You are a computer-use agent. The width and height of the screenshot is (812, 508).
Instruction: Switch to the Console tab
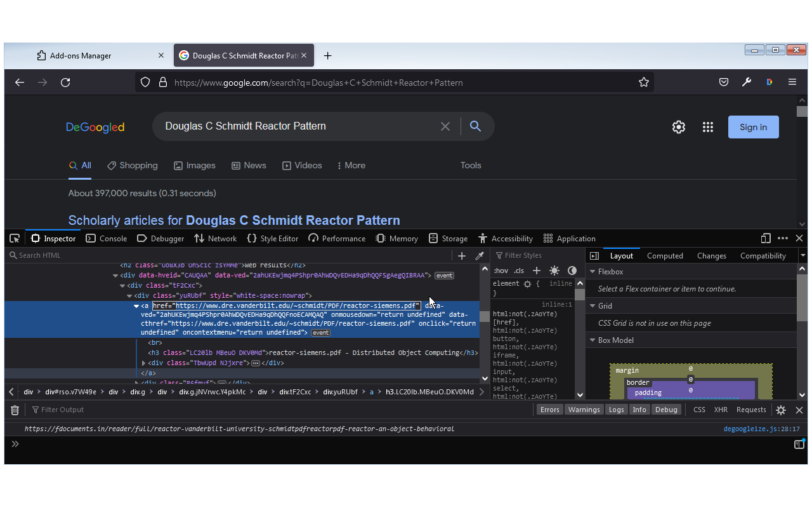tap(107, 239)
